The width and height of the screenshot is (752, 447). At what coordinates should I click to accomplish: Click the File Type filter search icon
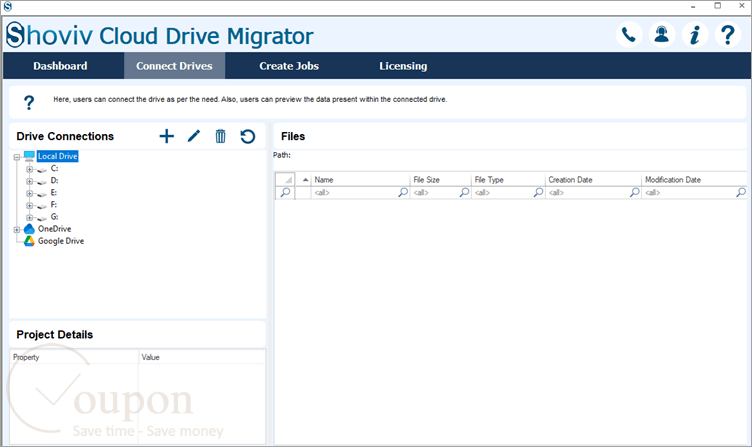tap(539, 192)
